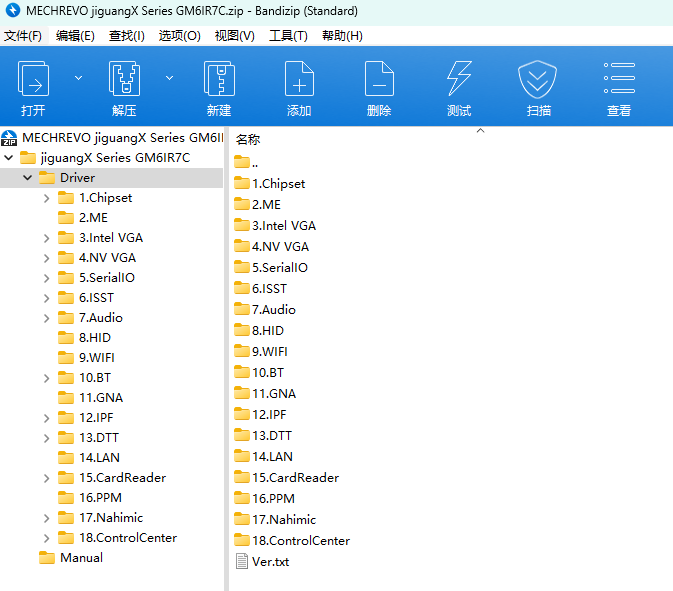Screen dimensions: 673x591
Task: Open the 视图(V) menu
Action: point(234,36)
